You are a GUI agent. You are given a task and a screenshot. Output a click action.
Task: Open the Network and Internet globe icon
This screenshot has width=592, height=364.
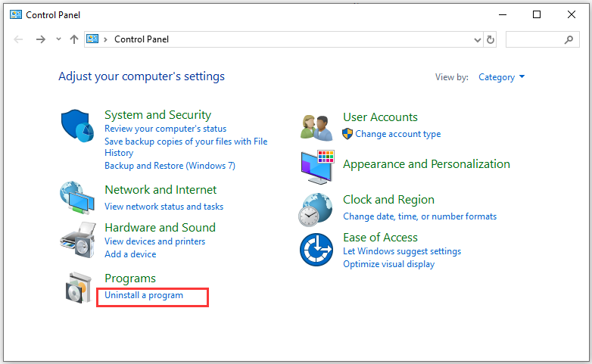(x=77, y=198)
